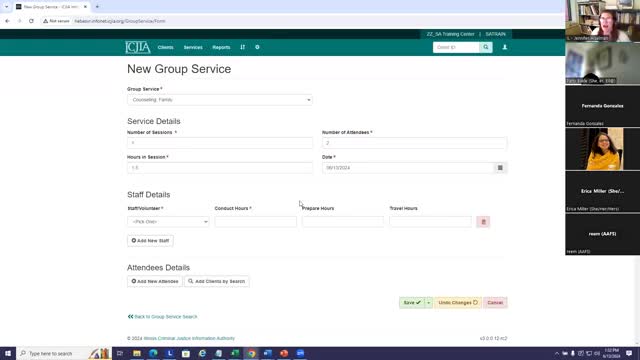The image size is (640, 360).
Task: Open the Services menu
Action: click(193, 47)
